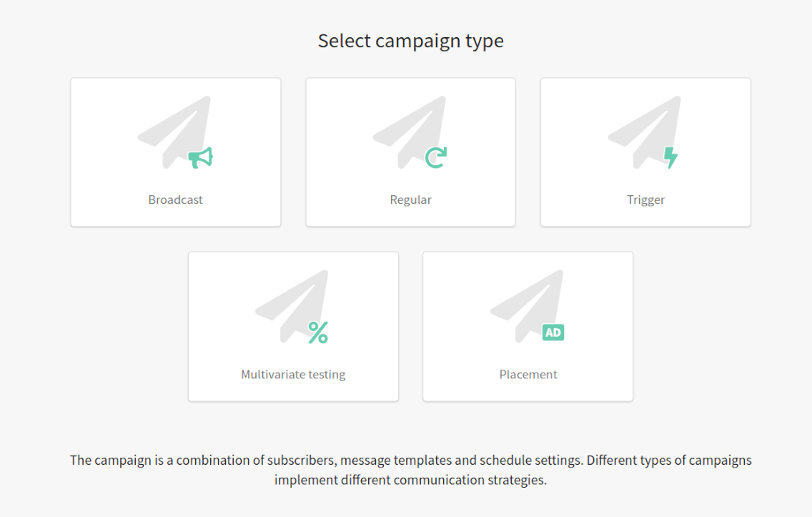Click the green lightning bolt on Trigger

(670, 157)
